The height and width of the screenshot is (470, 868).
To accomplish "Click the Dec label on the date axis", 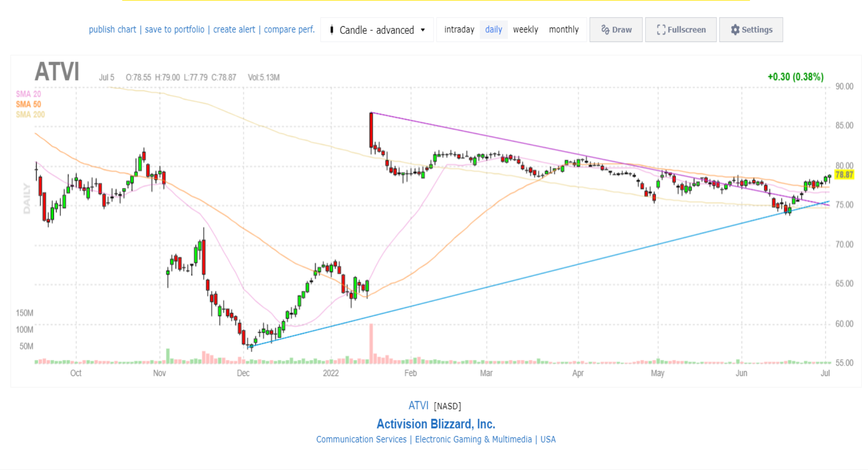I will [243, 373].
